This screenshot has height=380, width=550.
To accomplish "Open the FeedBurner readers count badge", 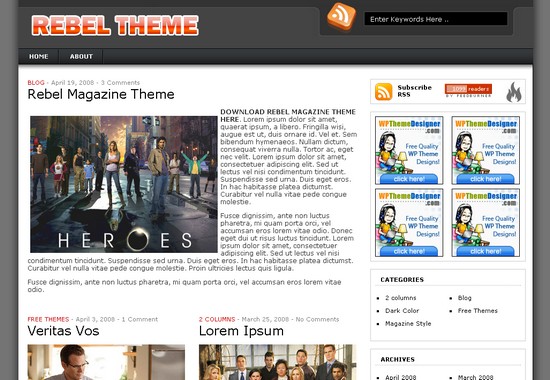I will coord(468,89).
